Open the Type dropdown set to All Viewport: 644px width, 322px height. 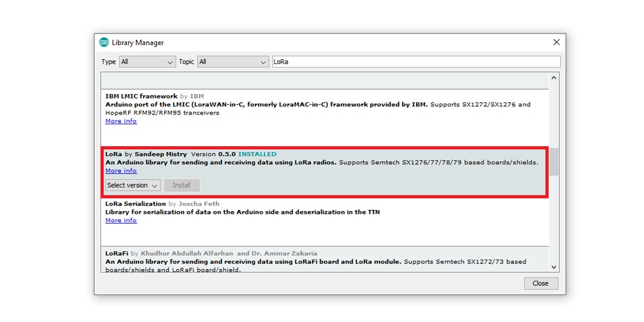pyautogui.click(x=147, y=62)
